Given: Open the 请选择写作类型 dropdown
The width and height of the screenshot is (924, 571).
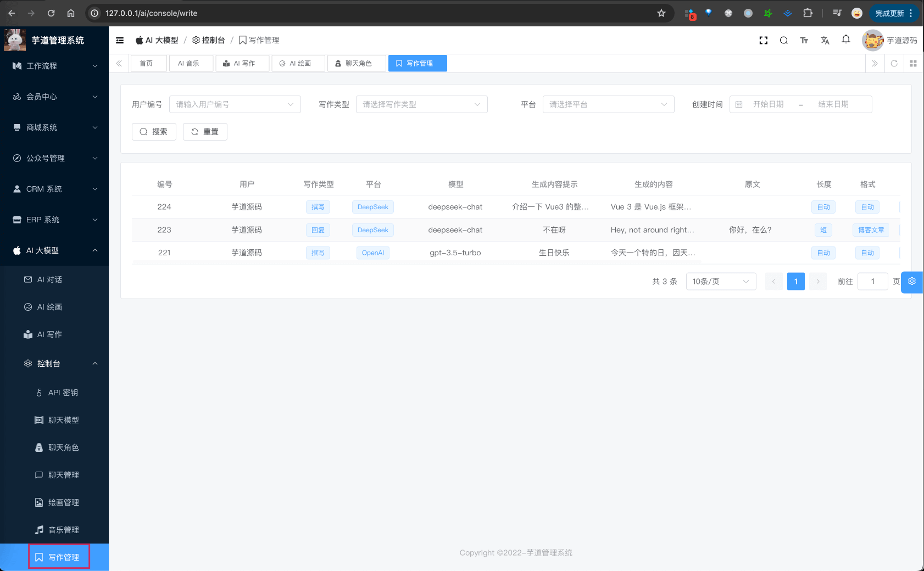Looking at the screenshot, I should (422, 104).
